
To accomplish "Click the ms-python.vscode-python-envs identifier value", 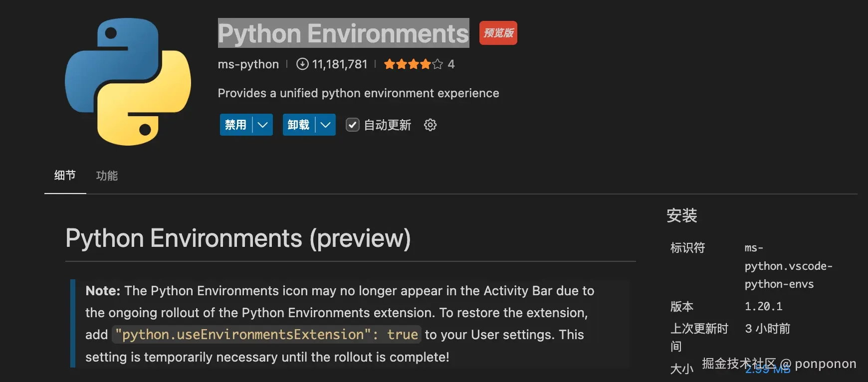I will tap(788, 266).
